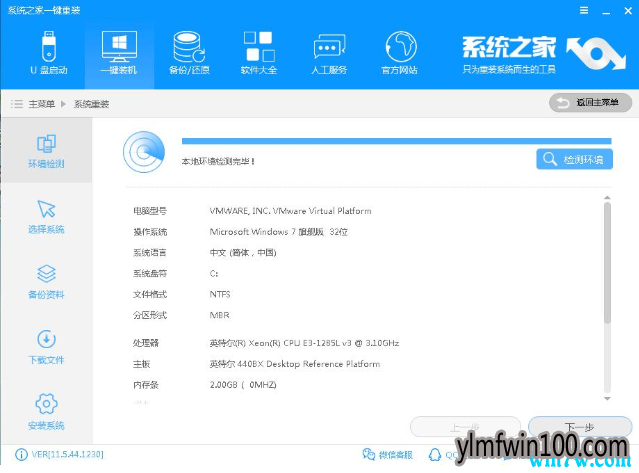Image resolution: width=639 pixels, height=473 pixels.
Task: Open 微信客服 WeChat support
Action: point(388,455)
